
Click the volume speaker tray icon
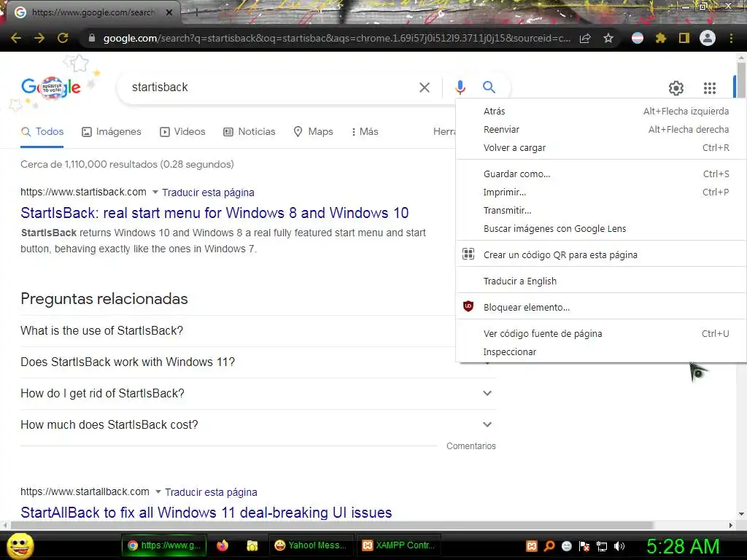619,546
